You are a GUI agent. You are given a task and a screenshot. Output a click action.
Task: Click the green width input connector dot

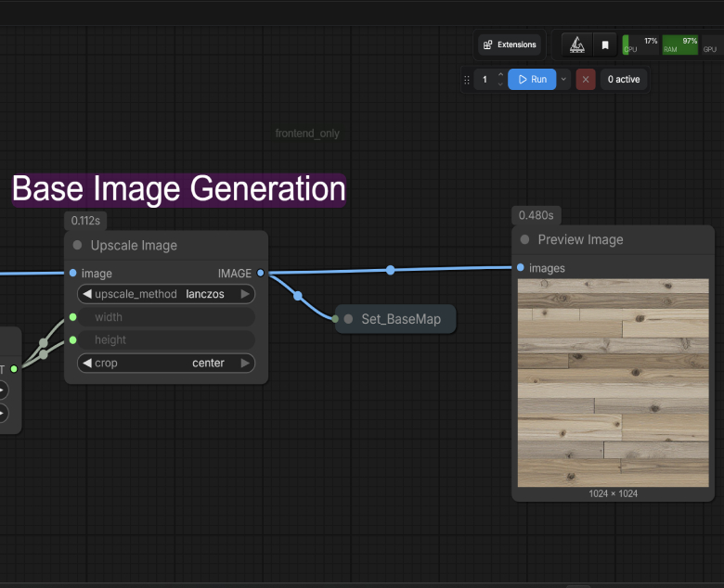click(x=72, y=317)
